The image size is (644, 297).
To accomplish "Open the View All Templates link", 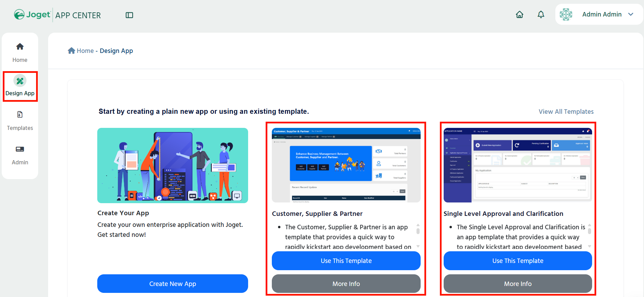I will pyautogui.click(x=566, y=112).
